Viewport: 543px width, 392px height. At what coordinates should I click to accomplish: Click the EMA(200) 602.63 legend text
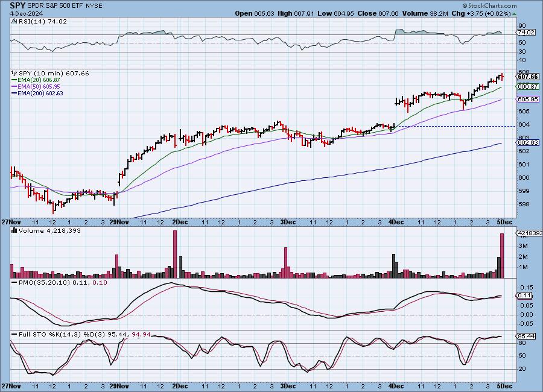point(40,93)
